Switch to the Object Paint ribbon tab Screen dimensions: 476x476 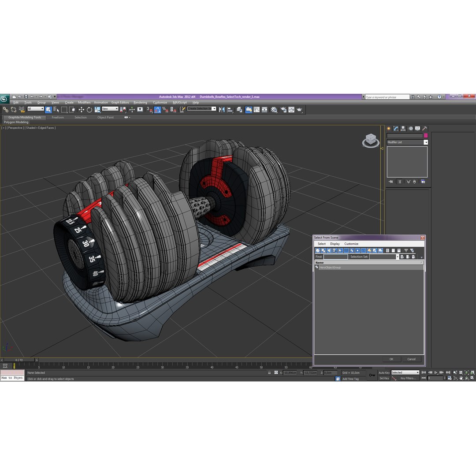coord(105,117)
